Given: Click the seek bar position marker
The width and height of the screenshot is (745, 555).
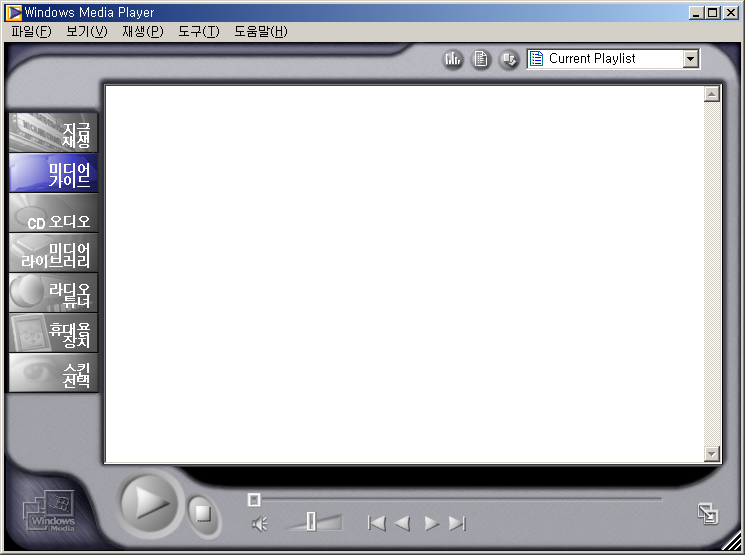Looking at the screenshot, I should (x=254, y=499).
